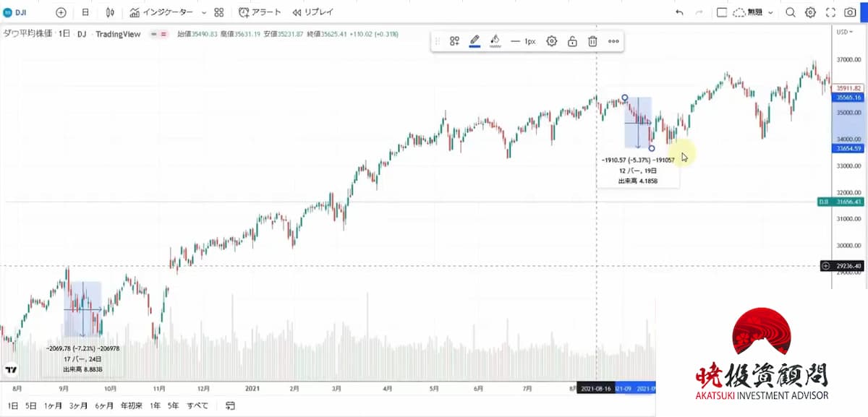Open the 無題 layout name dropdown
868x417 pixels.
[x=755, y=12]
